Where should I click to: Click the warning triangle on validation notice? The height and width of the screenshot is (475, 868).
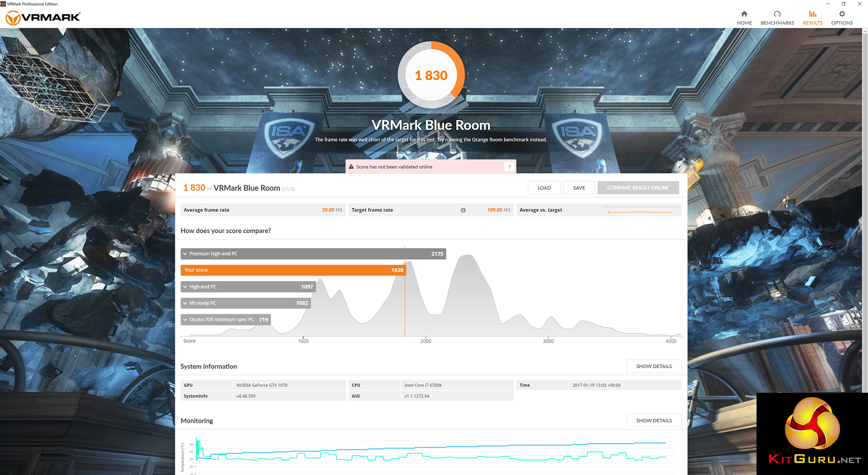(351, 167)
